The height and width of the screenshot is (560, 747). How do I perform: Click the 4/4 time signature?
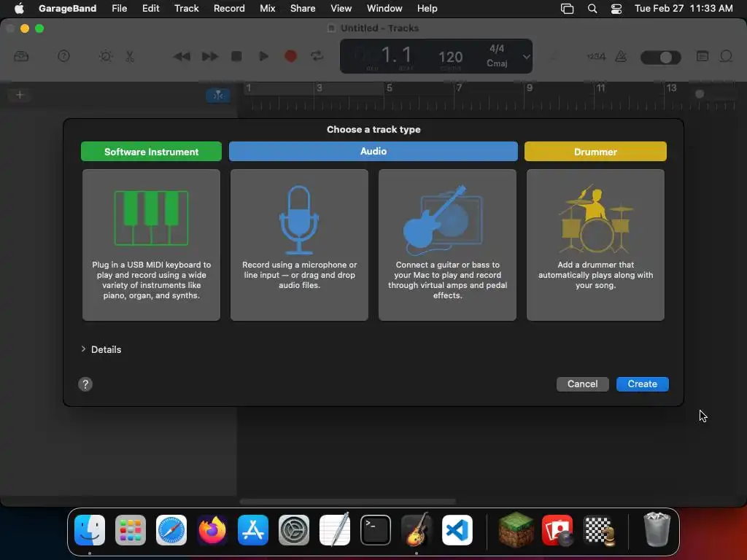pyautogui.click(x=497, y=49)
